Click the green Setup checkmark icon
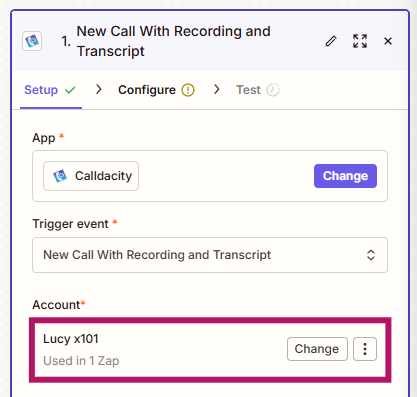 70,90
